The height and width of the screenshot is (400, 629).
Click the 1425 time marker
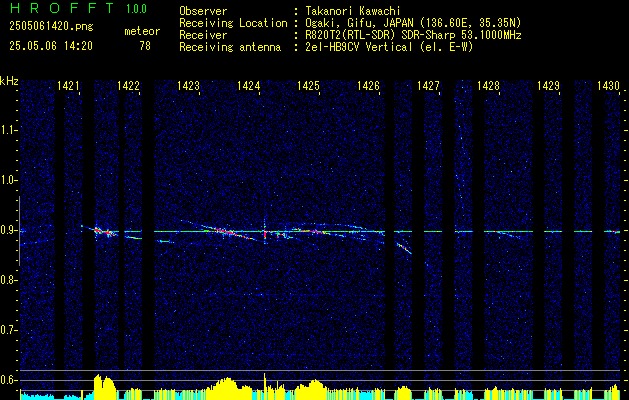(308, 85)
